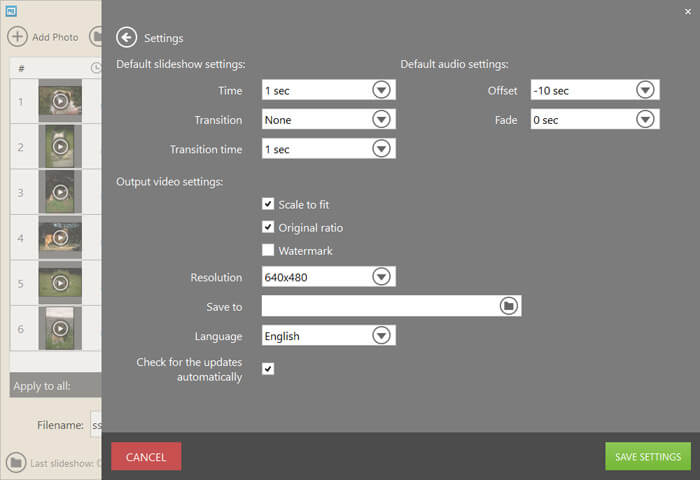This screenshot has width=700, height=480.
Task: Click the folder browse icon in Save to
Action: 508,306
